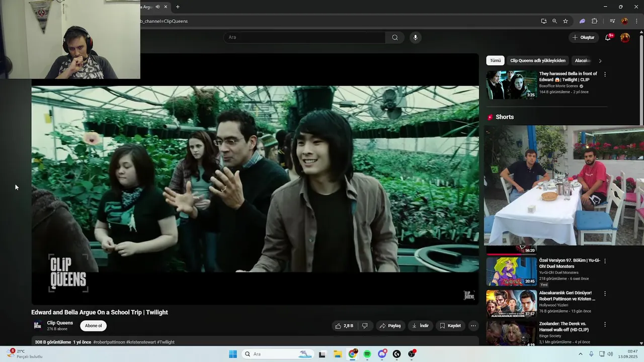Open 'They harassed Bella' video thumbnail
This screenshot has width=644, height=362.
(512, 84)
